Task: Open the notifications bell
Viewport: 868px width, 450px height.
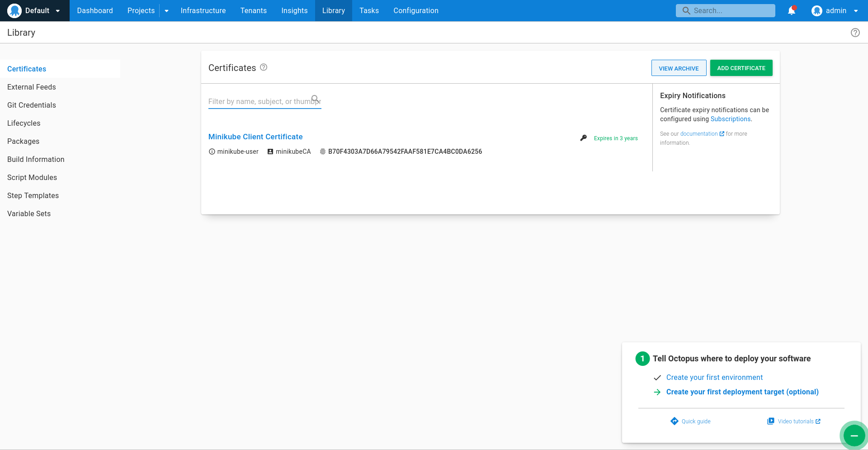Action: [792, 10]
